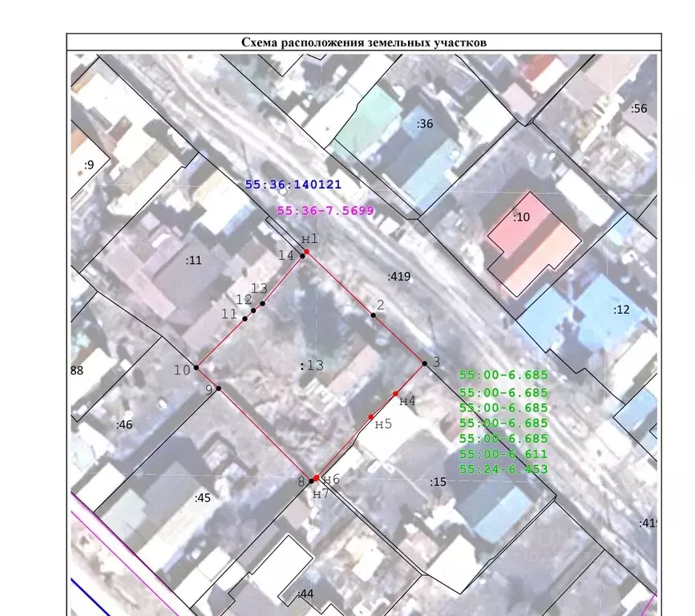This screenshot has height=616, width=695.
Task: Click the red point labeled н4
Action: click(396, 393)
